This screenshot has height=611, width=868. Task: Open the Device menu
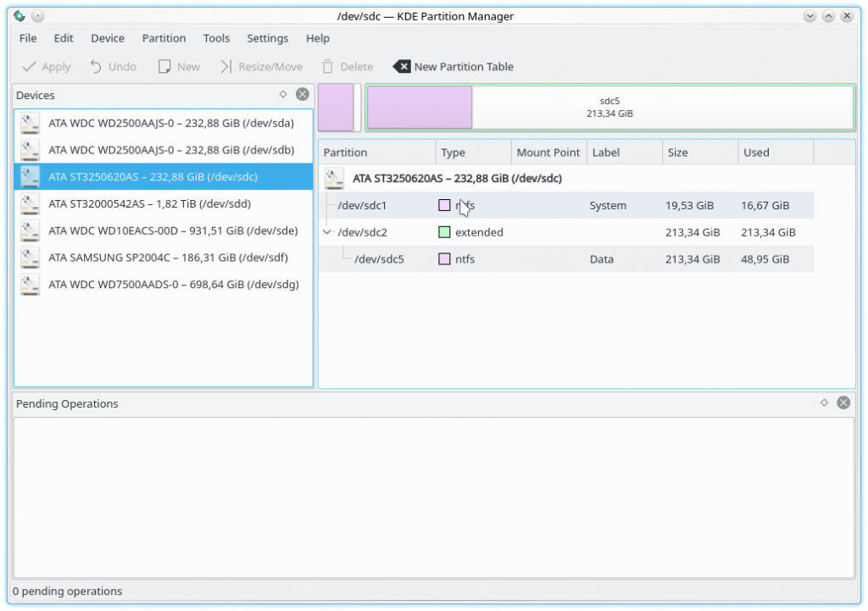[x=108, y=38]
